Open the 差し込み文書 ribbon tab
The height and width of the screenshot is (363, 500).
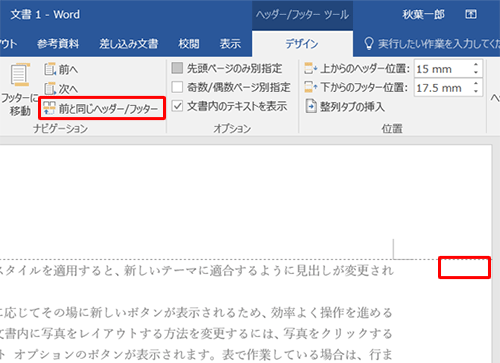tap(129, 44)
